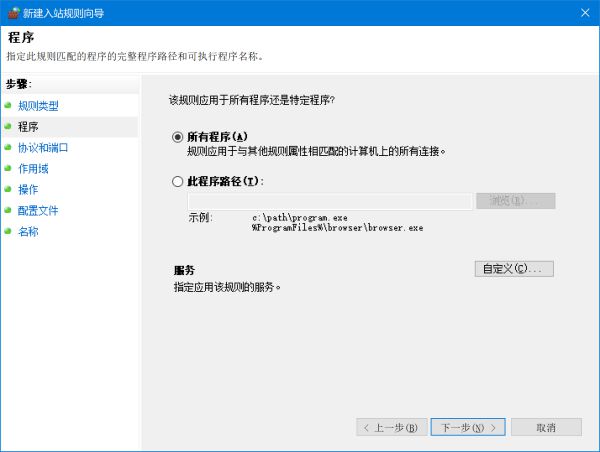Open the 协议和端口 step label
The width and height of the screenshot is (600, 452).
[43, 148]
